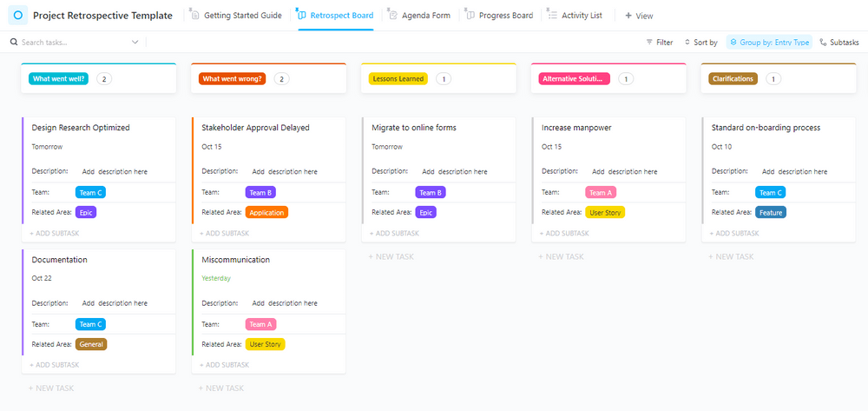Open the Group by: Entry Type dropdown

pyautogui.click(x=768, y=42)
